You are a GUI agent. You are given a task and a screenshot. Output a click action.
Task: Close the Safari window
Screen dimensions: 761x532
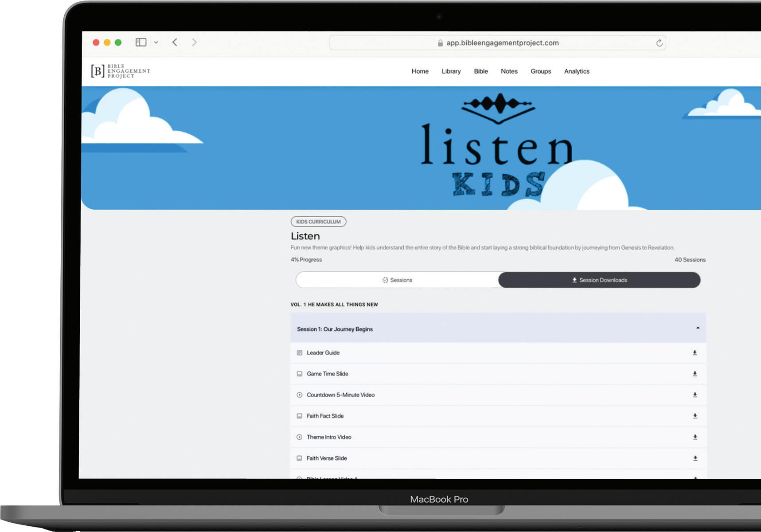click(x=96, y=43)
